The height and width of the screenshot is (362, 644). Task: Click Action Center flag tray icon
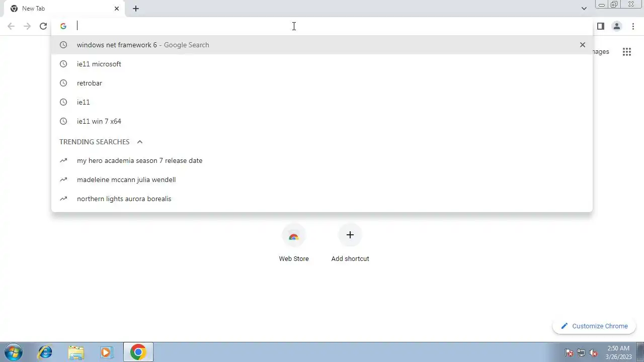[x=569, y=352]
